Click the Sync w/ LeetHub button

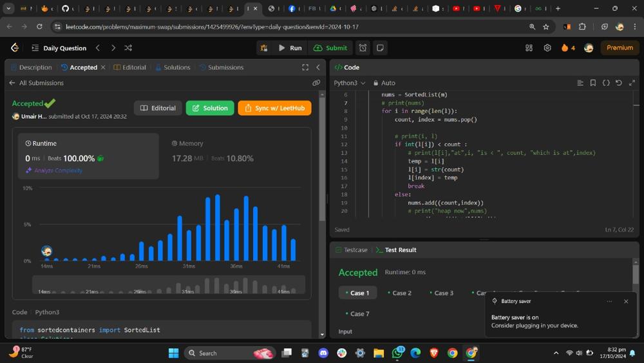pos(274,108)
